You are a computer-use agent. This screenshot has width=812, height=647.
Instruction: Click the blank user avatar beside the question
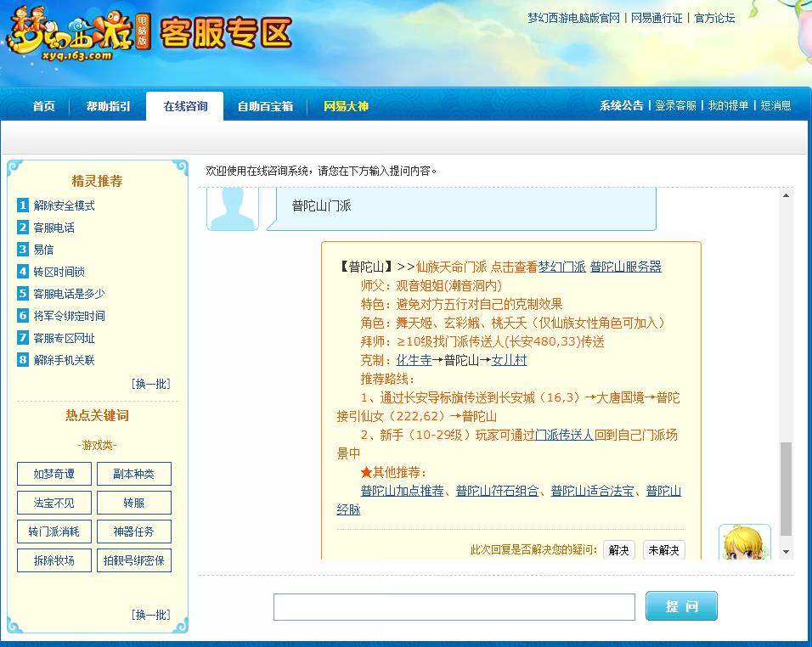pos(232,208)
